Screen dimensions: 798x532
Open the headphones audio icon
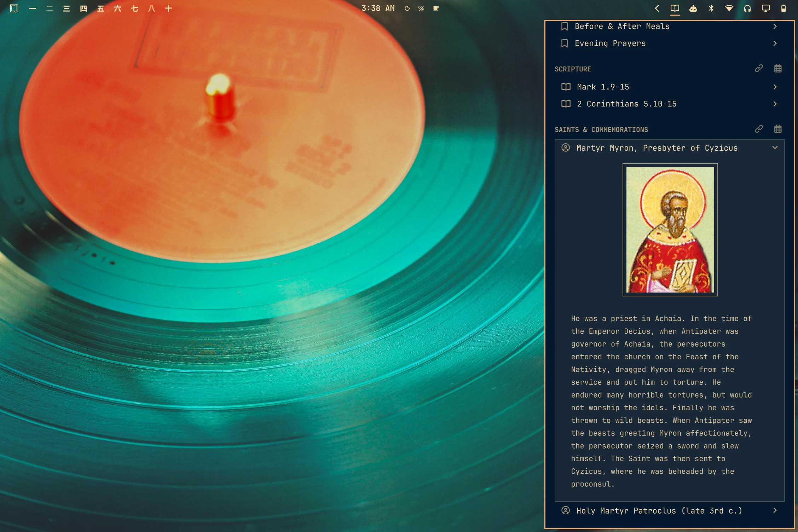click(x=747, y=8)
